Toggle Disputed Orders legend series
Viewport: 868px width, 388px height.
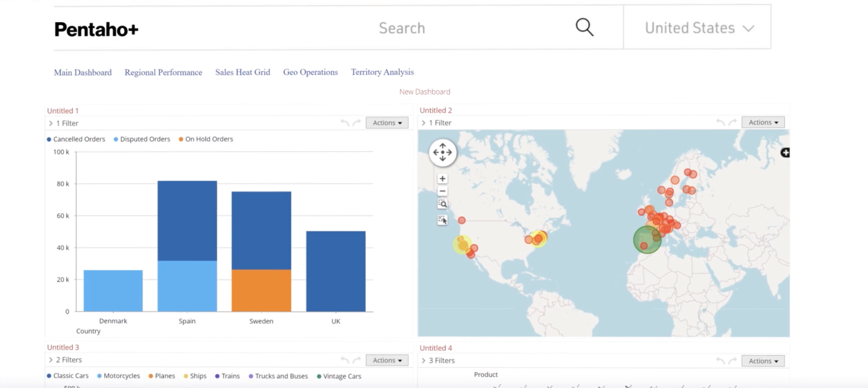point(142,139)
